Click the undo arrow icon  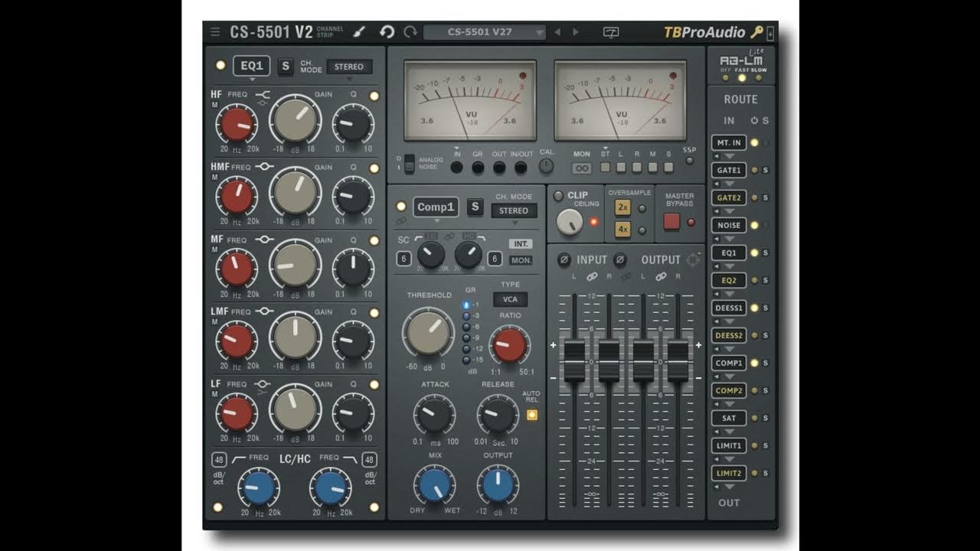[x=387, y=32]
